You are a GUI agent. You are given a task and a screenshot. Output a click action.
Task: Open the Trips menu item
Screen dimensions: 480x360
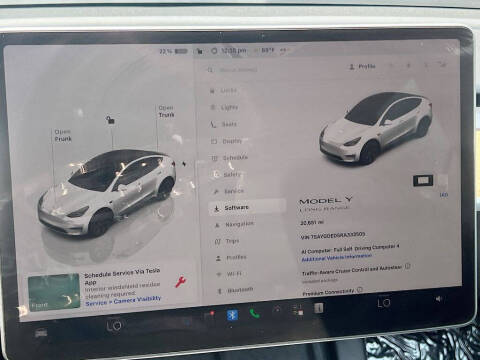tap(228, 241)
